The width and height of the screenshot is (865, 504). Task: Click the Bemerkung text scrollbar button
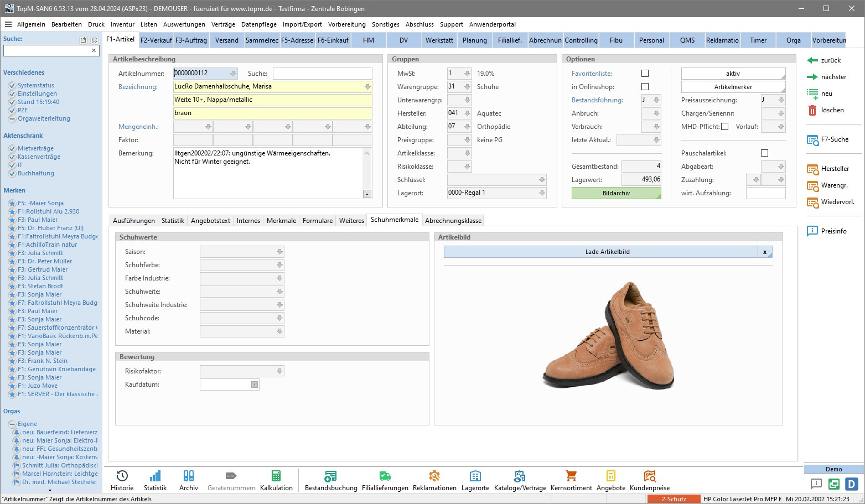pyautogui.click(x=367, y=194)
